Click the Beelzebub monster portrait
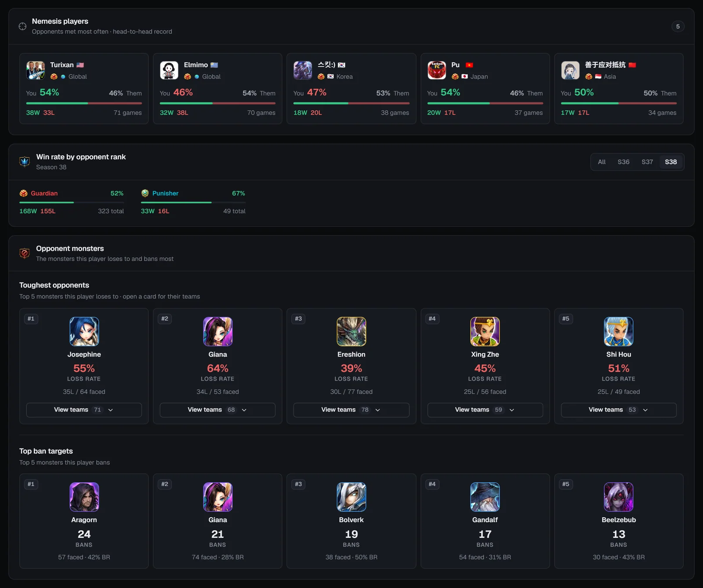Screen dimensions: 703x588 619,497
